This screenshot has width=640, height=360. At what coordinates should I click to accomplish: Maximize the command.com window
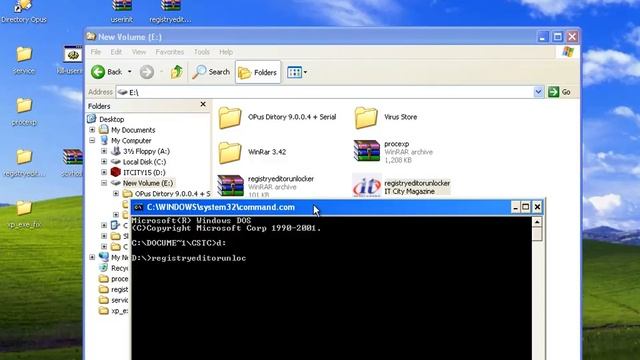pyautogui.click(x=526, y=207)
